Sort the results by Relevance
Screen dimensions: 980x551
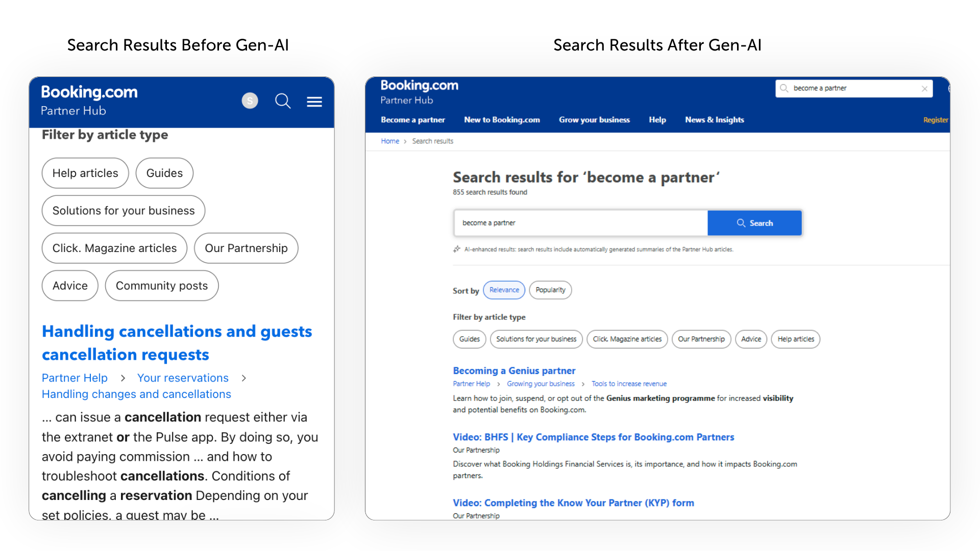(504, 290)
